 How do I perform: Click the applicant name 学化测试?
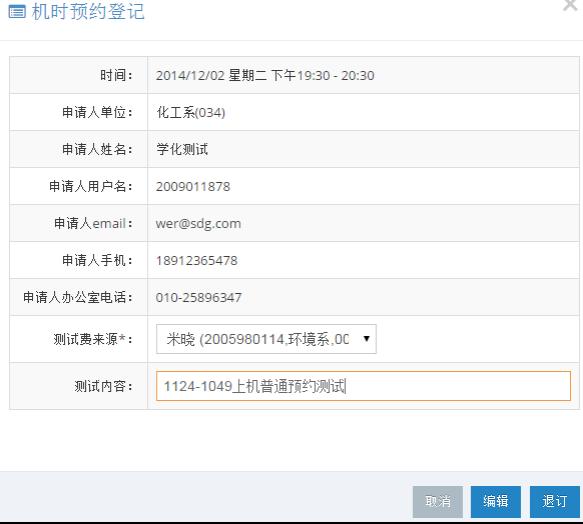(182, 150)
